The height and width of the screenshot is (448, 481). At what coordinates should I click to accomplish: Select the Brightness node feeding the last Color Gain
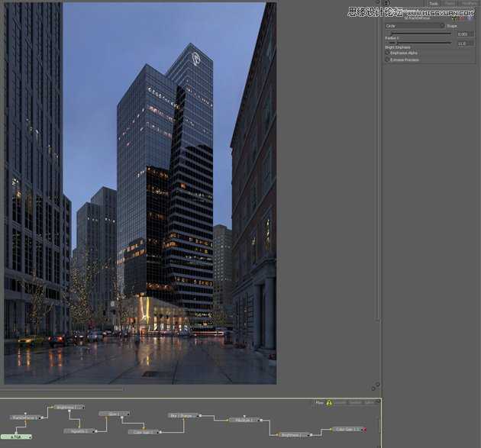pyautogui.click(x=294, y=435)
